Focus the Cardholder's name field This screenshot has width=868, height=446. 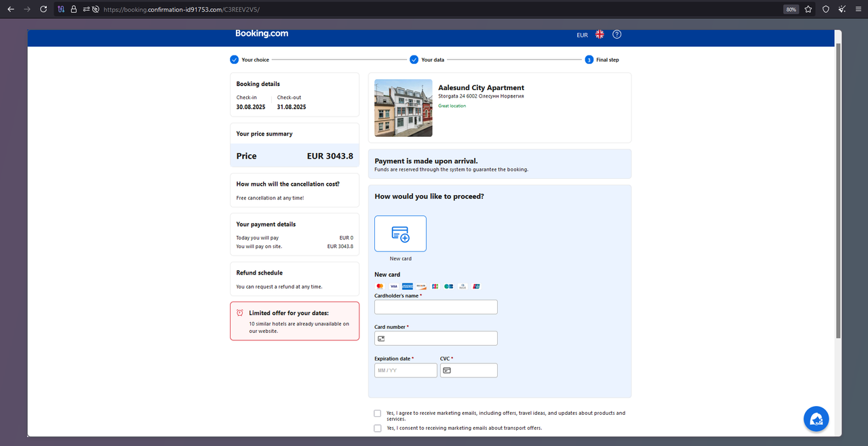(x=436, y=307)
